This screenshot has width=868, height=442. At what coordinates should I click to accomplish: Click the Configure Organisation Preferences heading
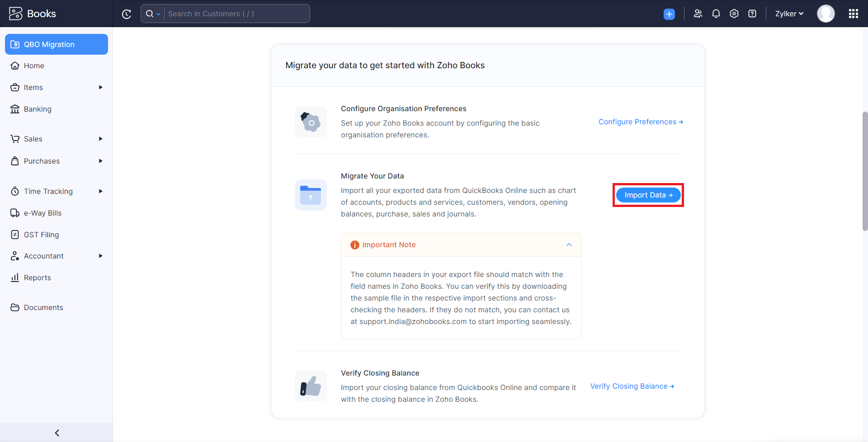click(404, 108)
